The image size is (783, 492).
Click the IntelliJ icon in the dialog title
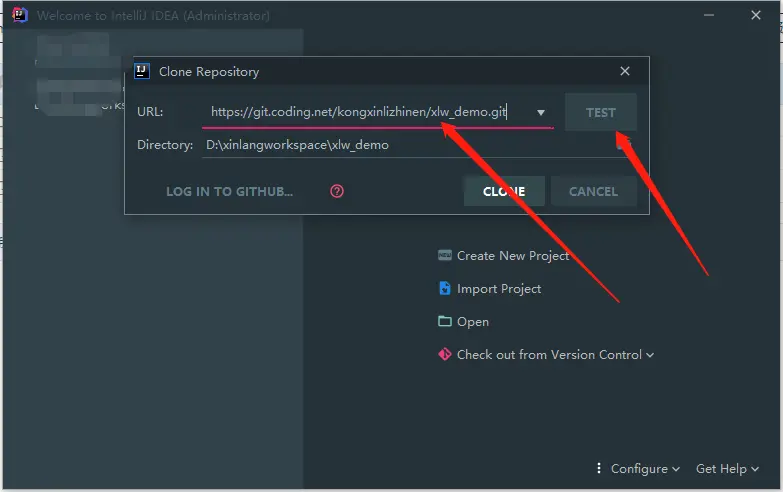click(x=142, y=71)
